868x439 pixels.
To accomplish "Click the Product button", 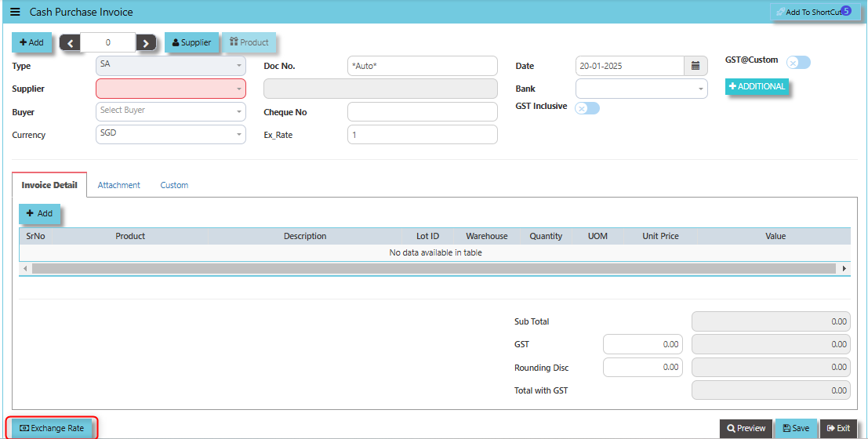I will [249, 42].
